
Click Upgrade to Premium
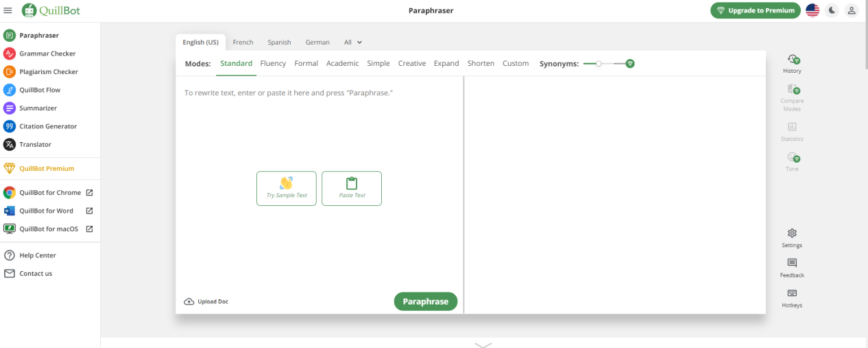(756, 10)
